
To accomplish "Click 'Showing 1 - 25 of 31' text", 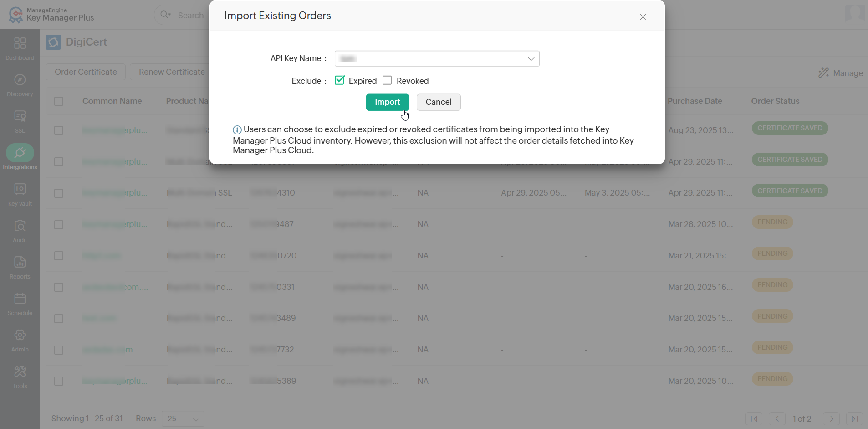I will point(87,419).
